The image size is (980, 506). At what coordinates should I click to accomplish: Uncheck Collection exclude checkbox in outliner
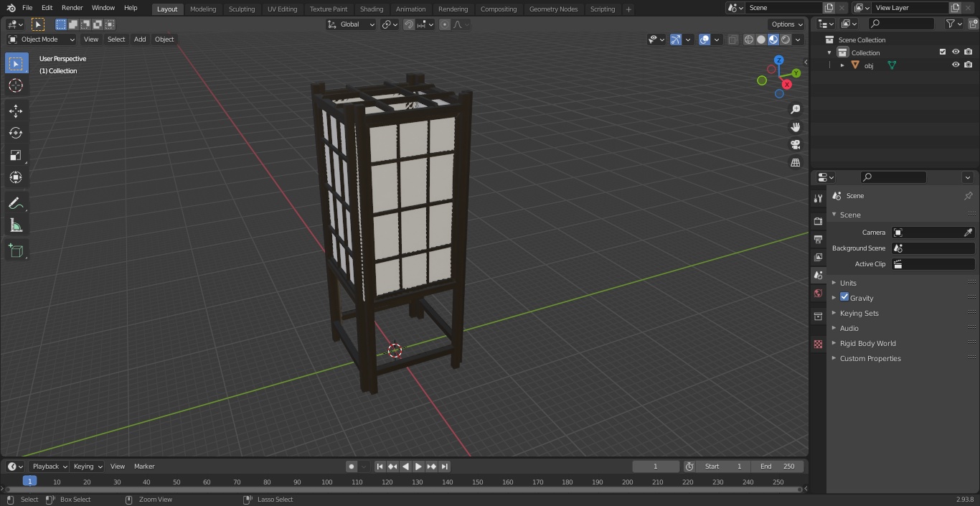[943, 52]
